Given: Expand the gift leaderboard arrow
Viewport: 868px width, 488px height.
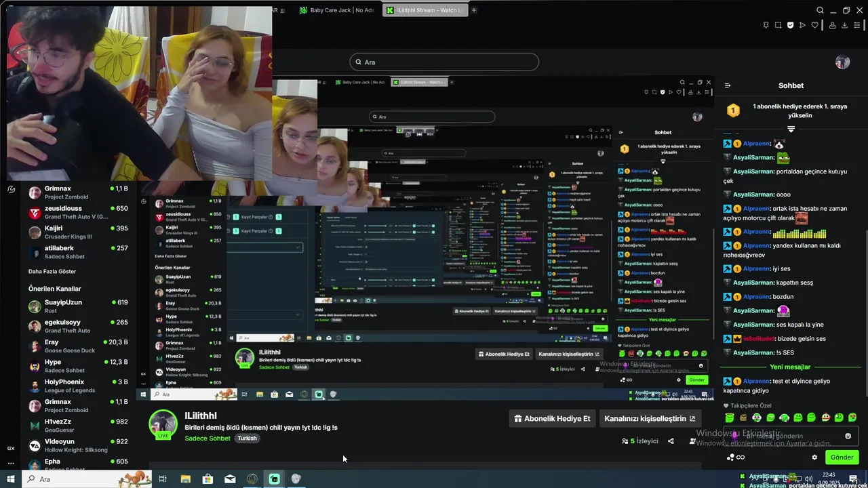Looking at the screenshot, I should (791, 129).
